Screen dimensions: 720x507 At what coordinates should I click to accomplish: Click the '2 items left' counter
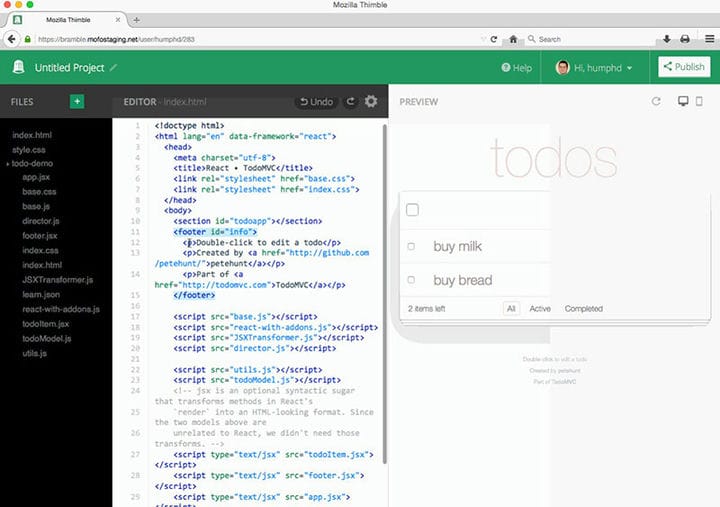tap(426, 309)
